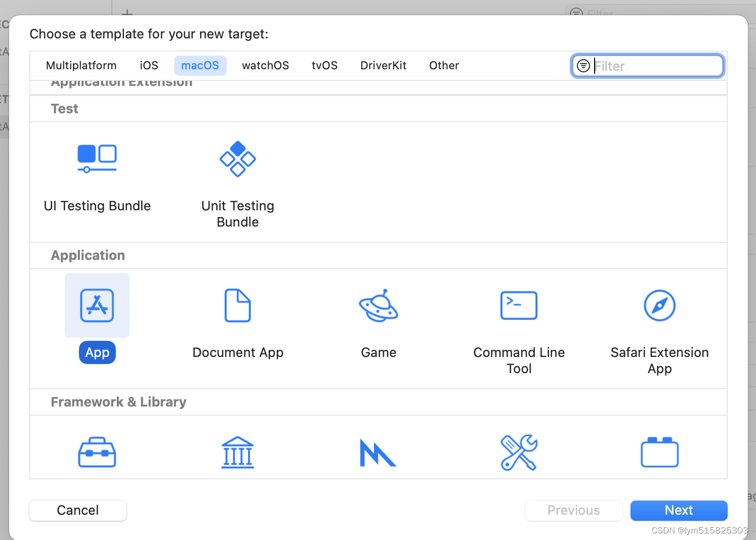Screen dimensions: 756x540
Task: Choose the Game template icon
Action: pos(378,305)
